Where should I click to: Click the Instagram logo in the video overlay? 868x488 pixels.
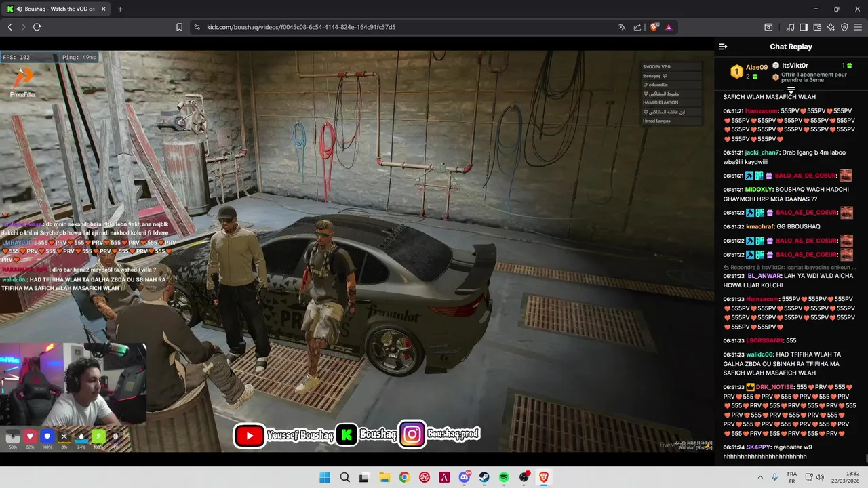[412, 434]
